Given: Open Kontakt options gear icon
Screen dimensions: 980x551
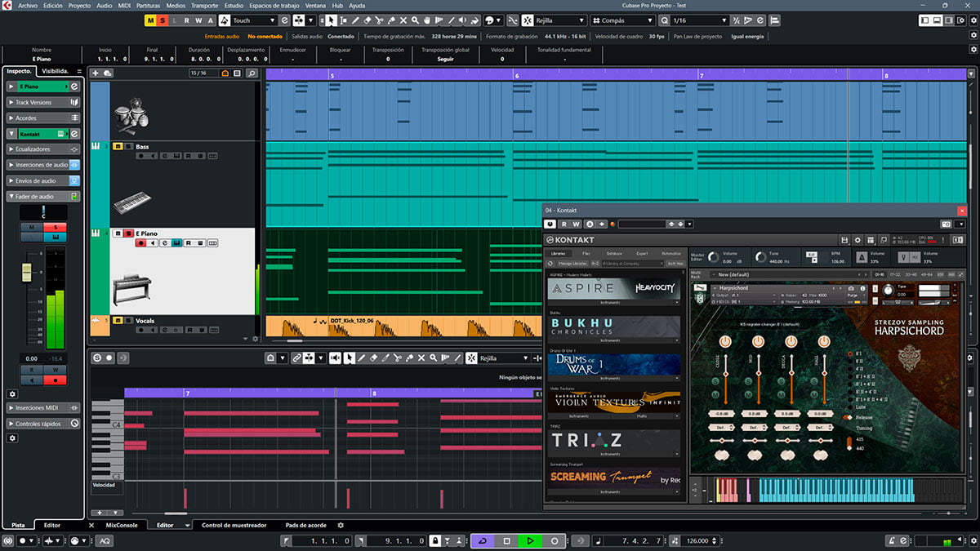Looking at the screenshot, I should tap(857, 240).
